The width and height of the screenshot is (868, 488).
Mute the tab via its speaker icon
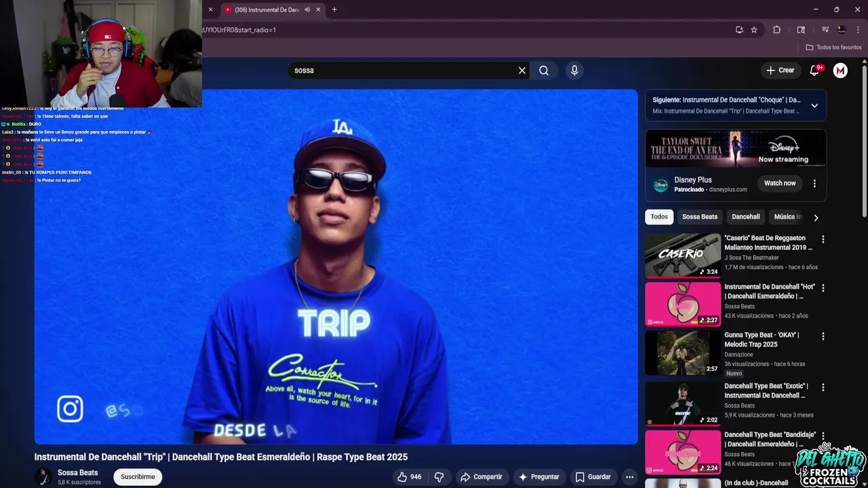tap(307, 9)
